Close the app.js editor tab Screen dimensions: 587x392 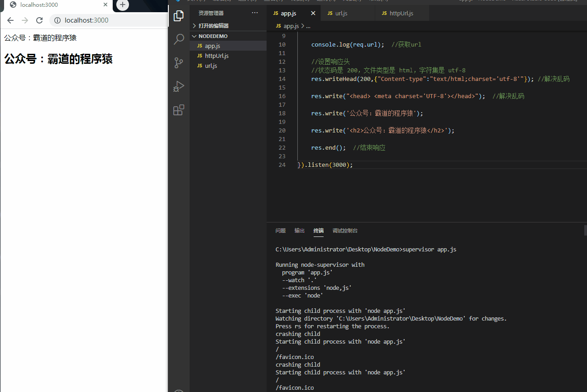click(313, 14)
